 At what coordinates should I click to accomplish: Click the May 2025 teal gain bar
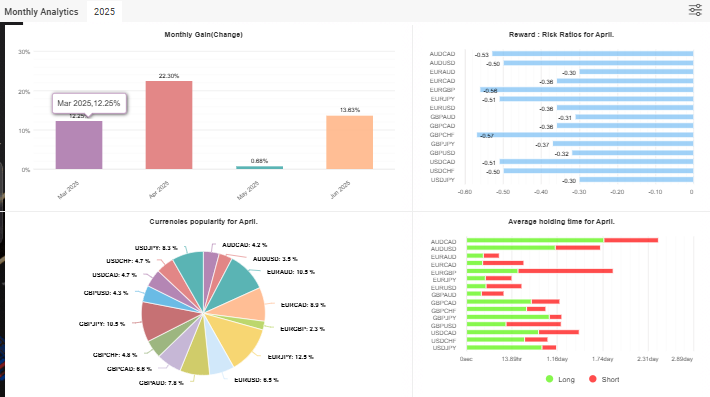tap(259, 167)
